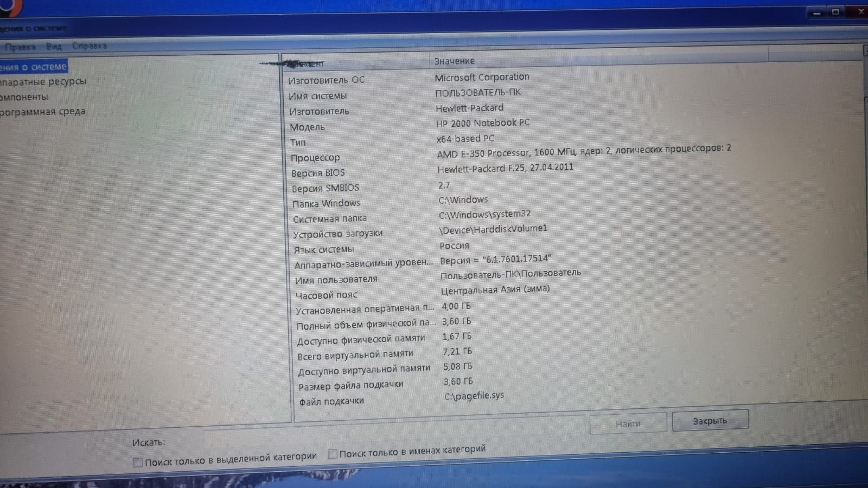The height and width of the screenshot is (488, 868).
Task: Click the 4,00 ГБ installed RAM value
Action: 456,306
